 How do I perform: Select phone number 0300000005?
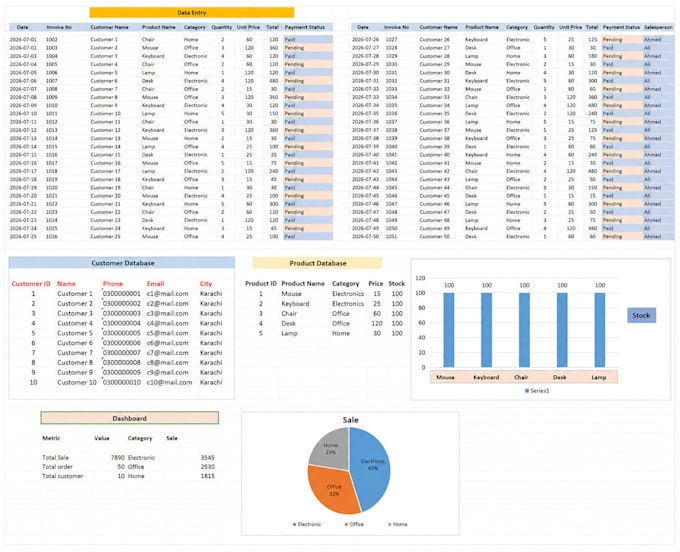click(122, 333)
